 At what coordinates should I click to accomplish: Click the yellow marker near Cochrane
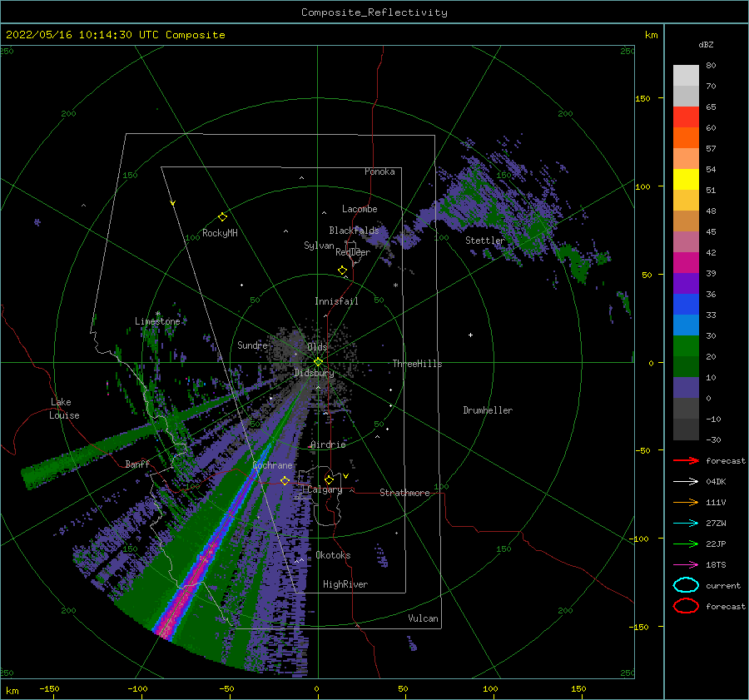tap(285, 481)
